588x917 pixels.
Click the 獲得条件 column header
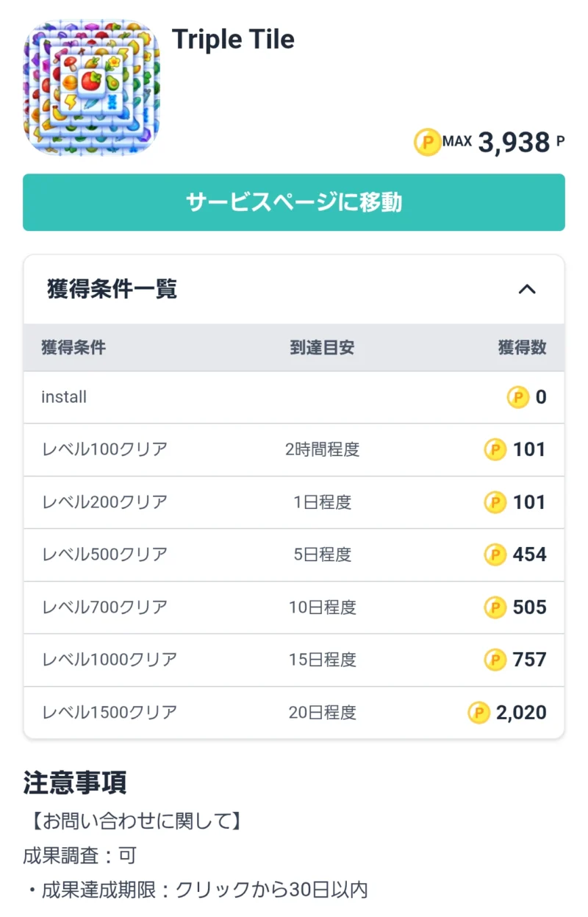73,348
